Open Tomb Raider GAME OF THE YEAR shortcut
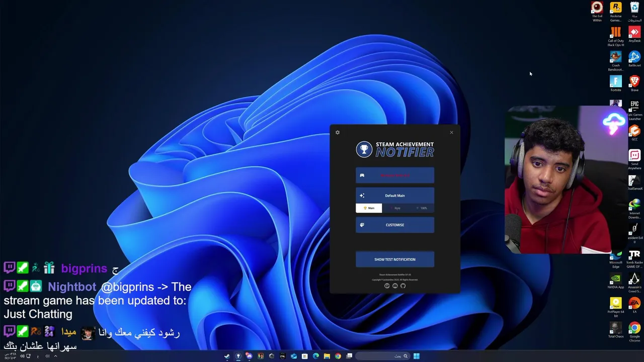The width and height of the screenshot is (644, 362). (634, 258)
